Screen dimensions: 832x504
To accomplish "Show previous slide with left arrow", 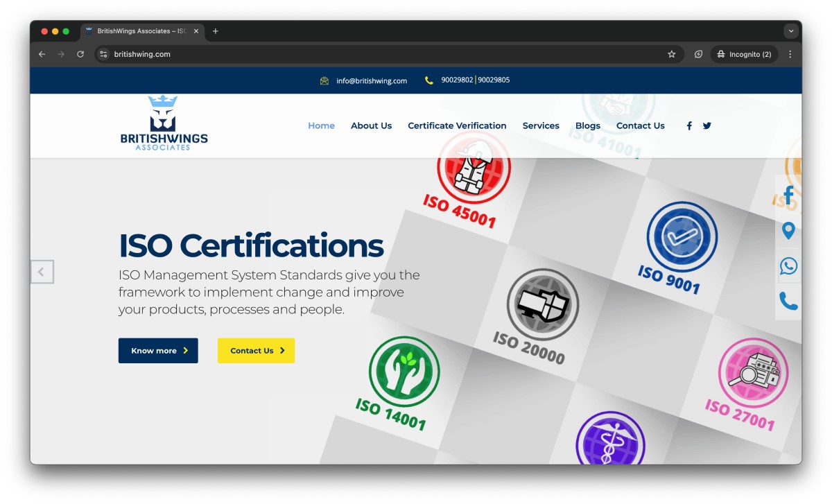I will click(42, 272).
